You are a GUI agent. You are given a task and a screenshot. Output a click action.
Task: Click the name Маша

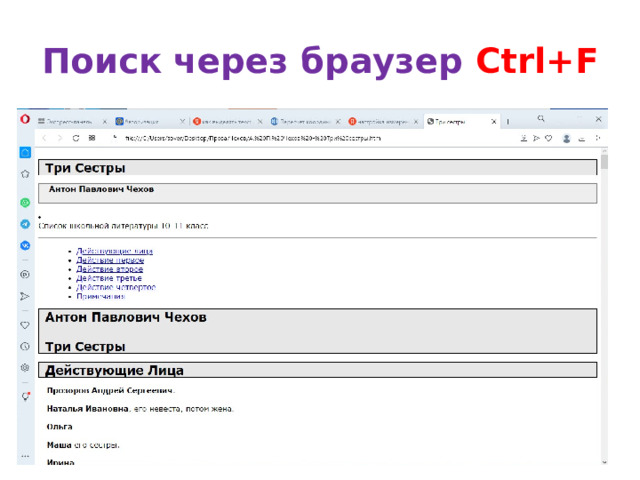59,445
